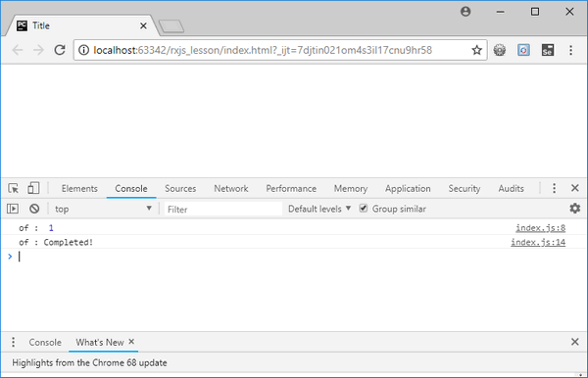
Task: Switch to the Performance tab
Action: (291, 188)
